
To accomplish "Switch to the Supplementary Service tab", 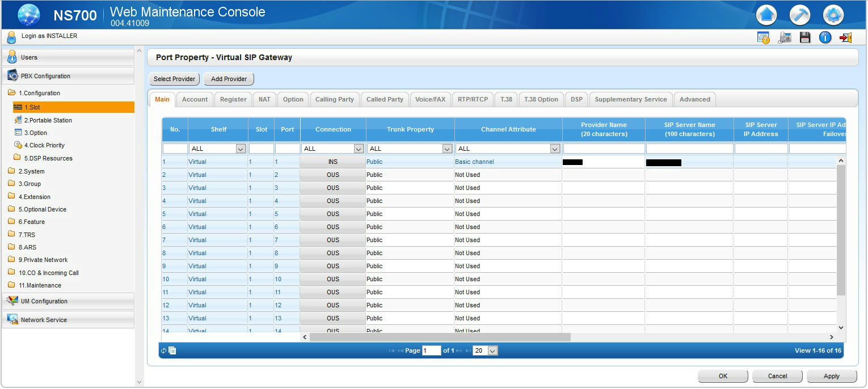I will pyautogui.click(x=631, y=99).
